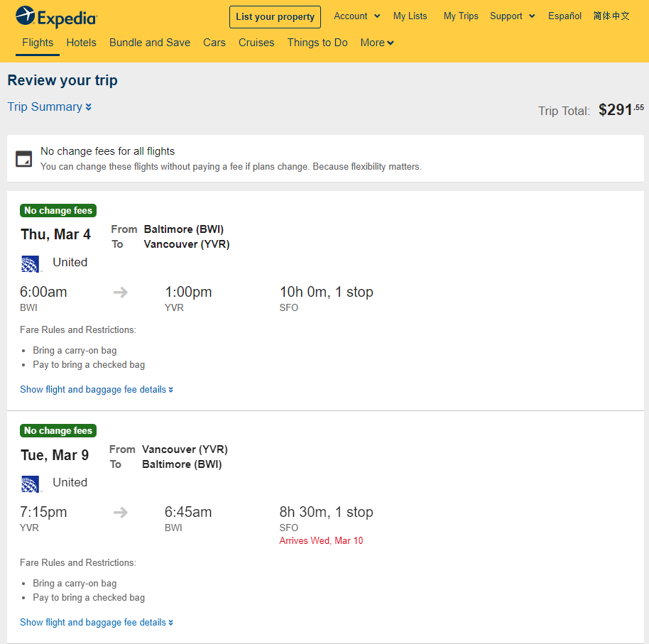The height and width of the screenshot is (644, 649).
Task: Click the United airline logo for Mar 4 flight
Action: (31, 263)
